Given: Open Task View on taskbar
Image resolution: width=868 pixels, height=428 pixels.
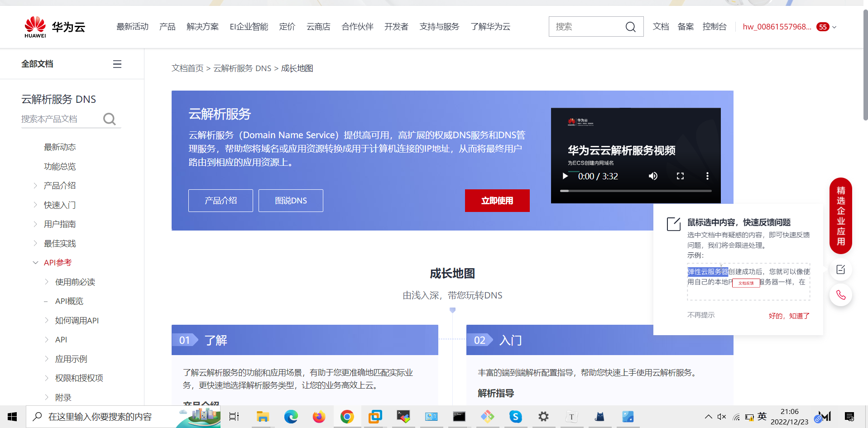Looking at the screenshot, I should pos(234,417).
